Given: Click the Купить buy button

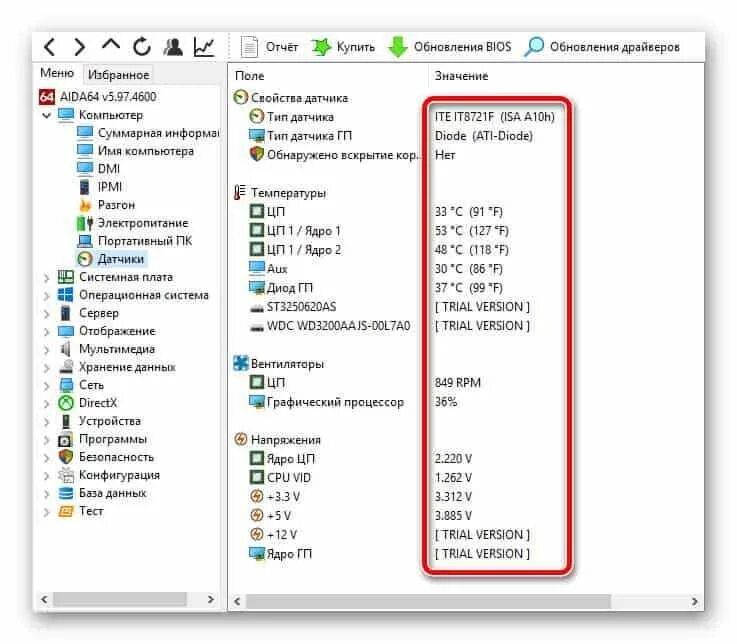Looking at the screenshot, I should [343, 47].
